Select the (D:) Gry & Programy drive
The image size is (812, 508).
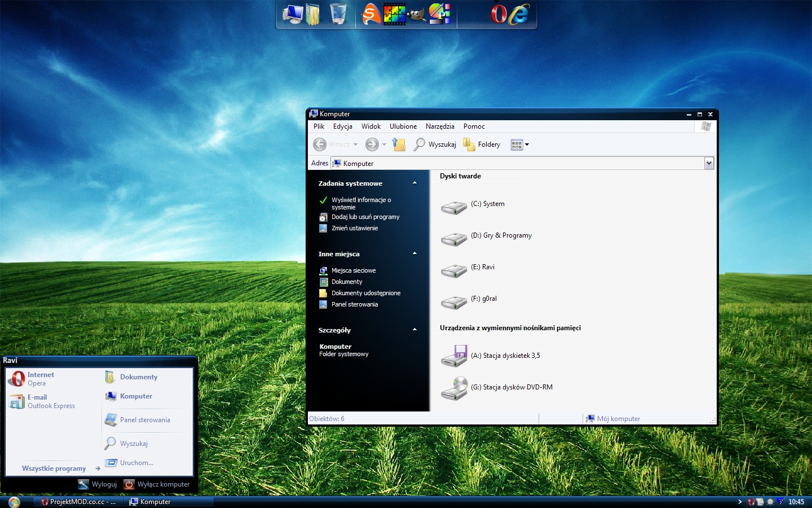[486, 238]
